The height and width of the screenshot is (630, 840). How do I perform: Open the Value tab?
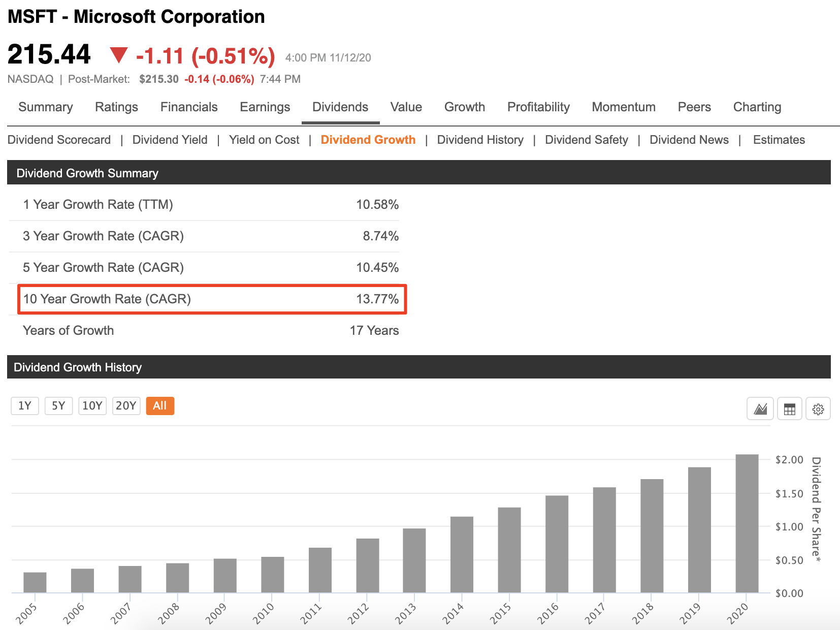click(406, 107)
